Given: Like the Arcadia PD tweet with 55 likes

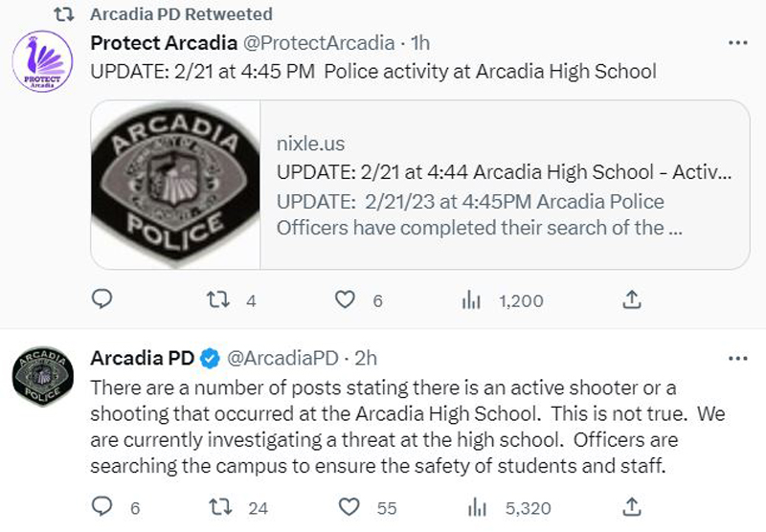Looking at the screenshot, I should pyautogui.click(x=349, y=507).
